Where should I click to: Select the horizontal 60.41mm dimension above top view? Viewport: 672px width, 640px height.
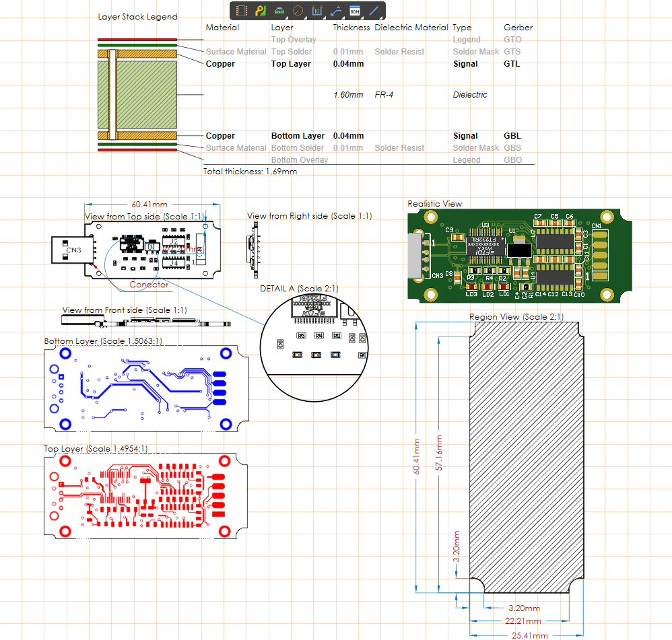(x=149, y=205)
